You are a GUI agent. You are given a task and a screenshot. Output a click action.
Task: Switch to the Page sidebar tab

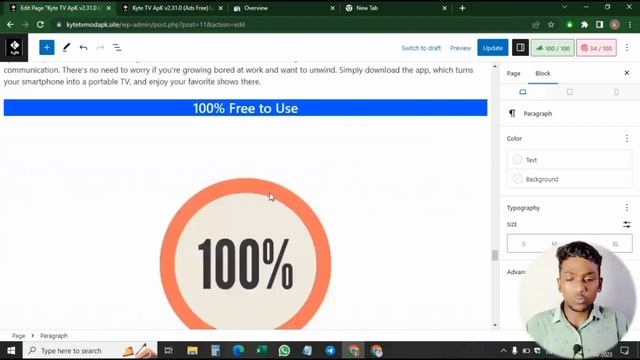tap(513, 73)
